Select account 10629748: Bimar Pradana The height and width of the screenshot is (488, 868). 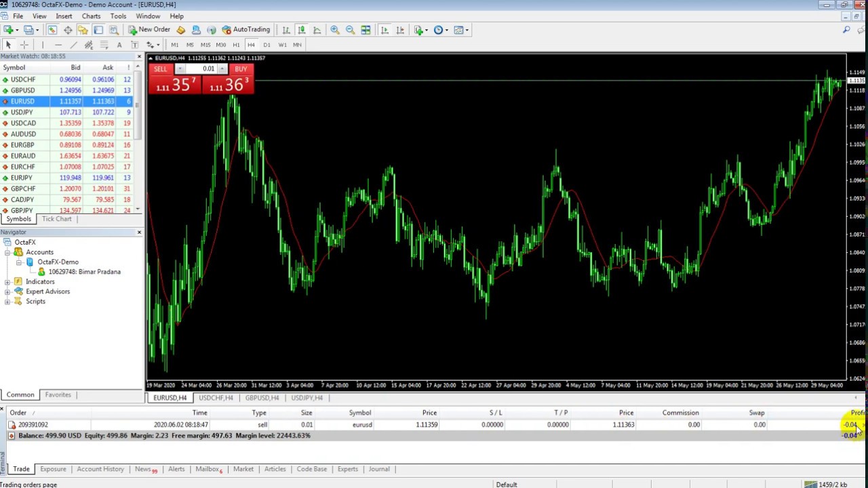click(x=84, y=272)
